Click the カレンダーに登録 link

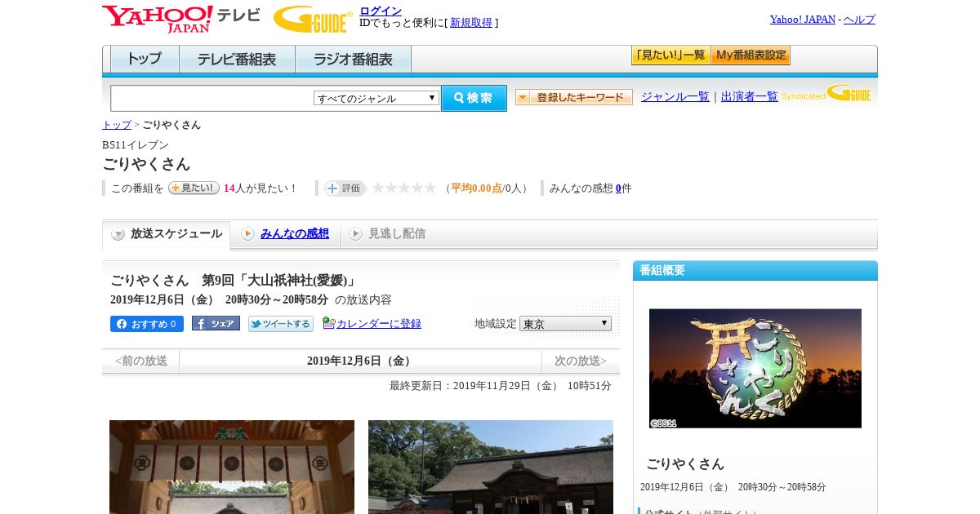coord(379,324)
